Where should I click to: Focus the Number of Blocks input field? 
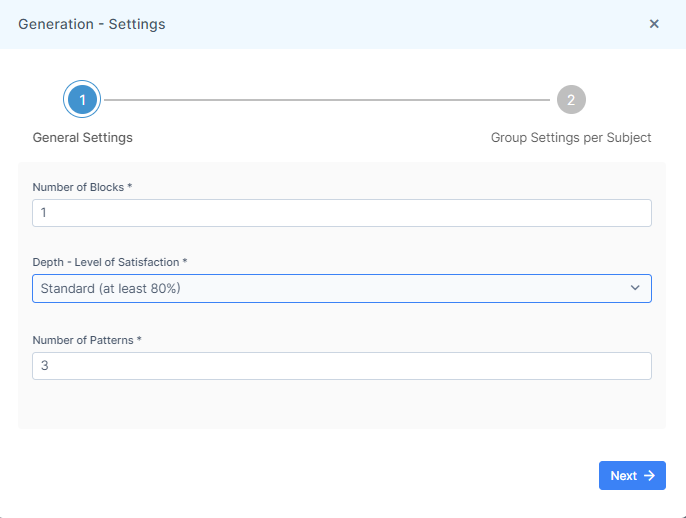point(342,213)
